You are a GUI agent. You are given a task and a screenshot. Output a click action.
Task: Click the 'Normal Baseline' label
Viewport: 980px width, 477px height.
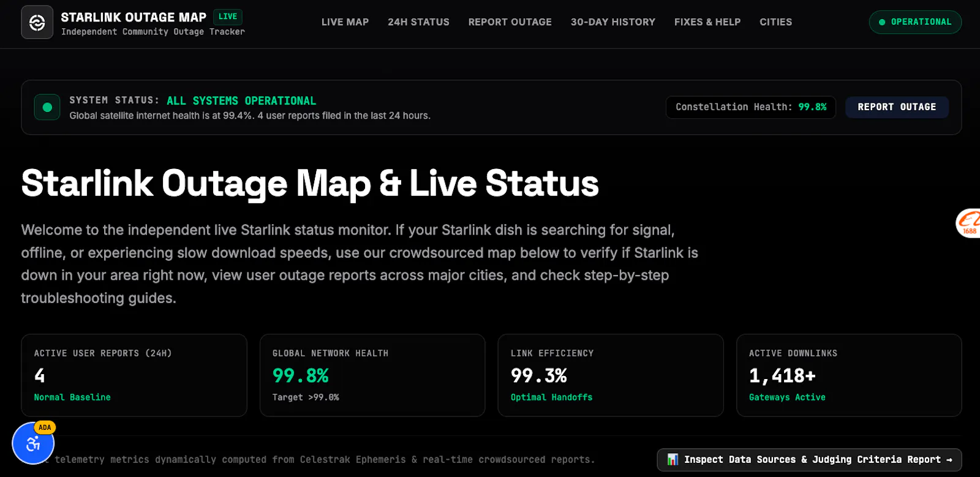(x=72, y=397)
